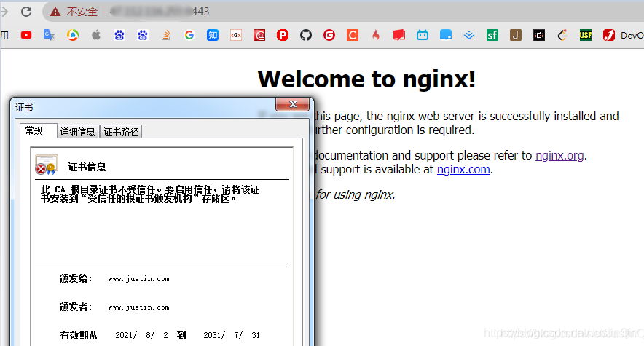644x346 pixels.
Task: Open the blue square note bookmark
Action: [x=446, y=35]
